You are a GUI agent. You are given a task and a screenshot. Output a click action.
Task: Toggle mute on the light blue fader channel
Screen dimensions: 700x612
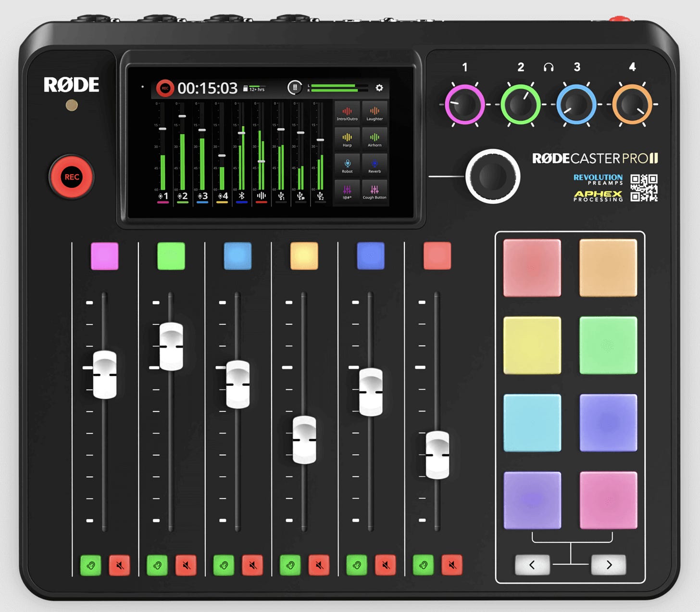point(252,565)
